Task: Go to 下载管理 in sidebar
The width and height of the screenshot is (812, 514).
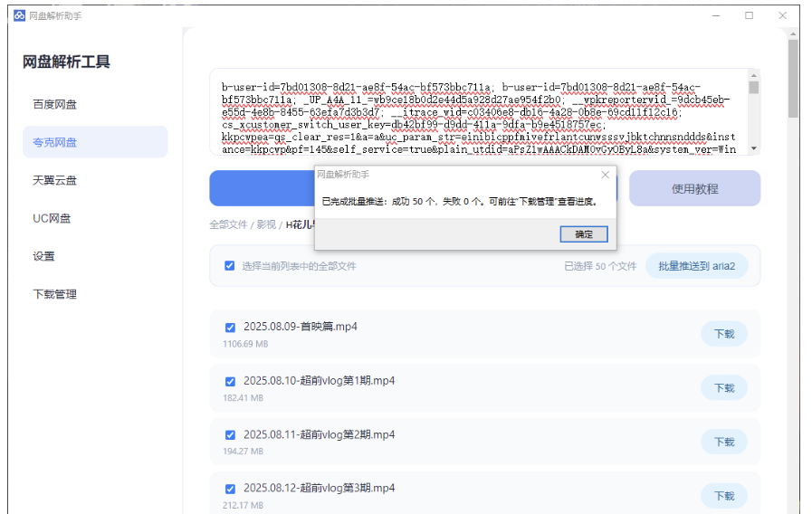Action: 55,294
